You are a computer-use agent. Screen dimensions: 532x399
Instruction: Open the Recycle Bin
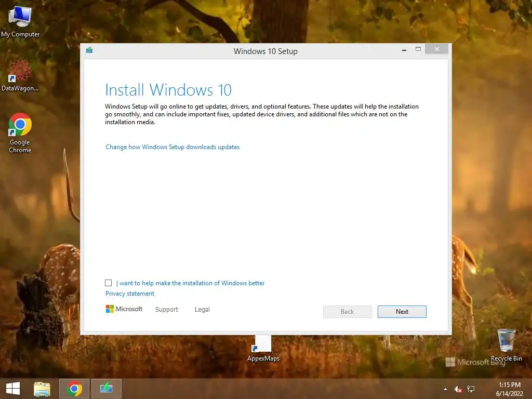pyautogui.click(x=506, y=345)
